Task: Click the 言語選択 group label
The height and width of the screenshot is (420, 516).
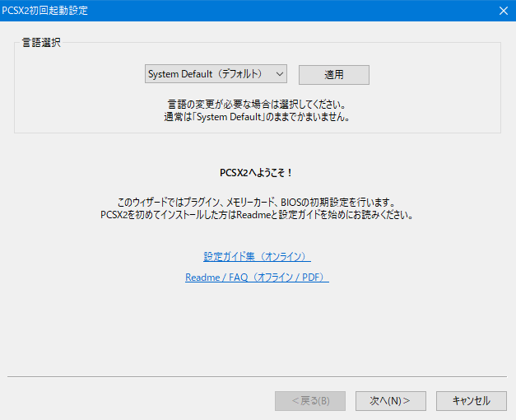Action: (41, 43)
